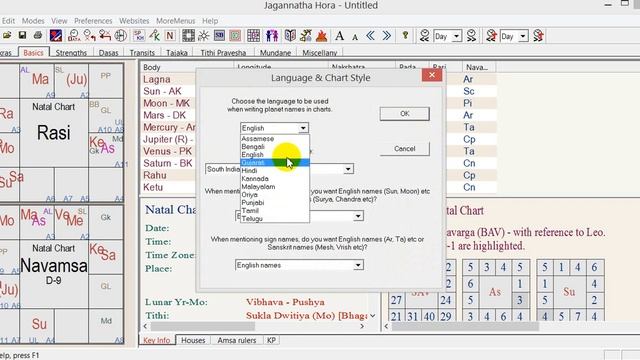This screenshot has width=640, height=360.
Task: Click the forward clock icon after first Day
Action: [x=471, y=36]
